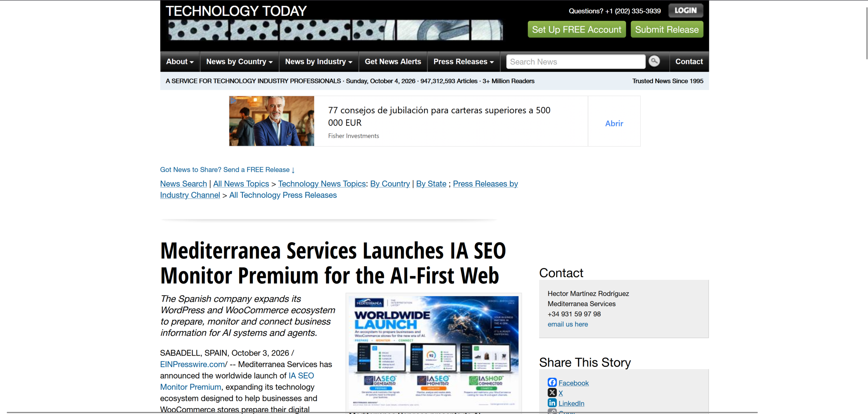This screenshot has height=414, width=868.
Task: Focus the Search News input field
Action: (576, 62)
